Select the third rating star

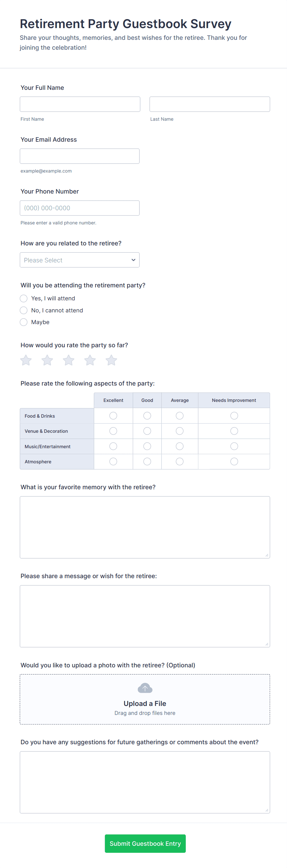69,360
